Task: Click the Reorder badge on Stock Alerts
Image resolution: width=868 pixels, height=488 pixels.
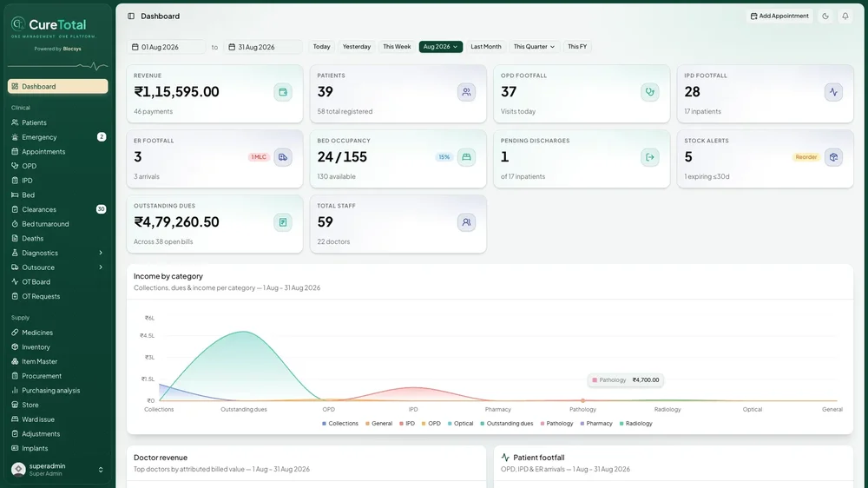Action: [806, 157]
